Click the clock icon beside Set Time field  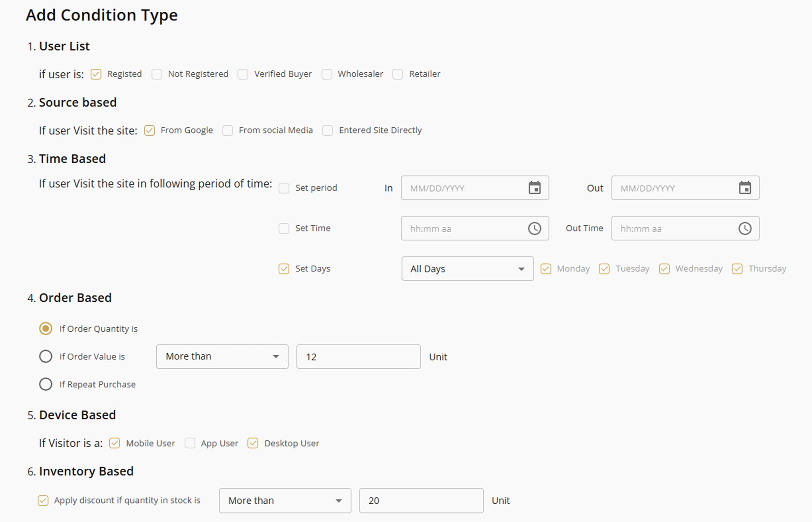(x=535, y=228)
